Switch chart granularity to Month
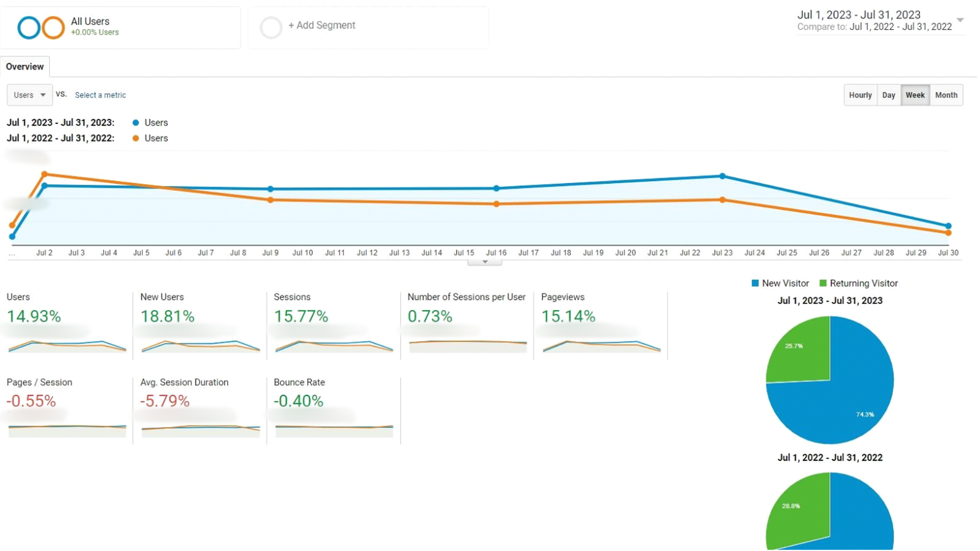Screen dimensions: 980x551 pos(946,95)
